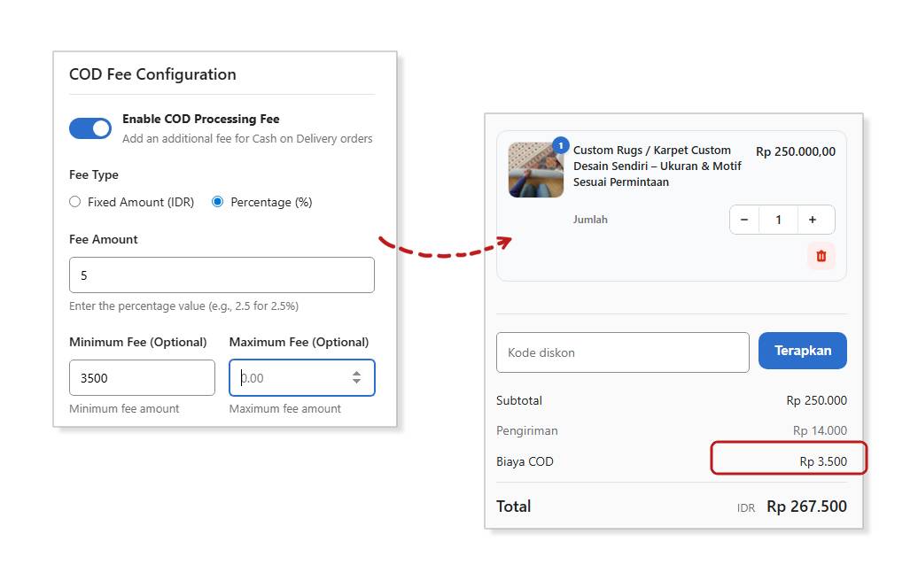Select the Fixed Amount (IDR) radio button
This screenshot has height=588, width=918.
click(x=75, y=202)
